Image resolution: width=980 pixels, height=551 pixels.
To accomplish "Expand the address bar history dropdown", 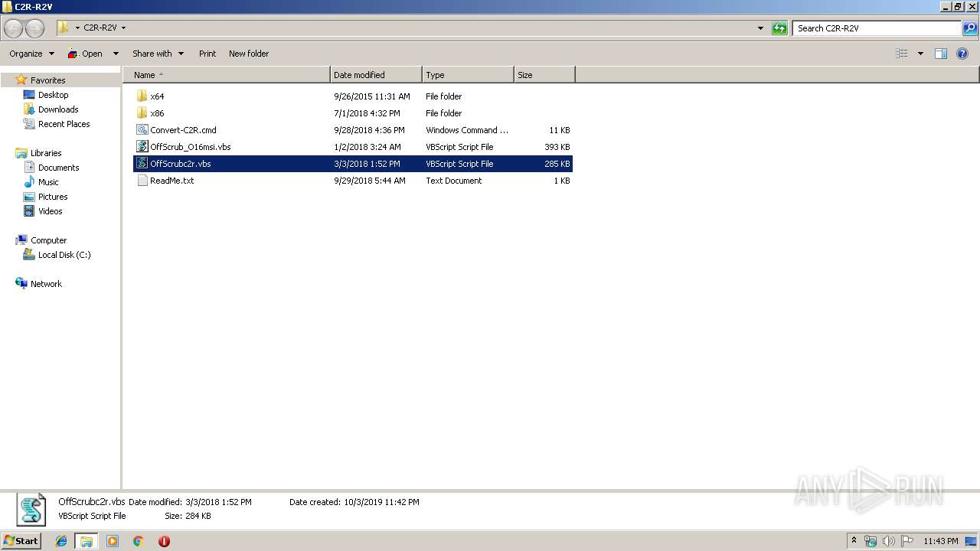I will pyautogui.click(x=760, y=28).
